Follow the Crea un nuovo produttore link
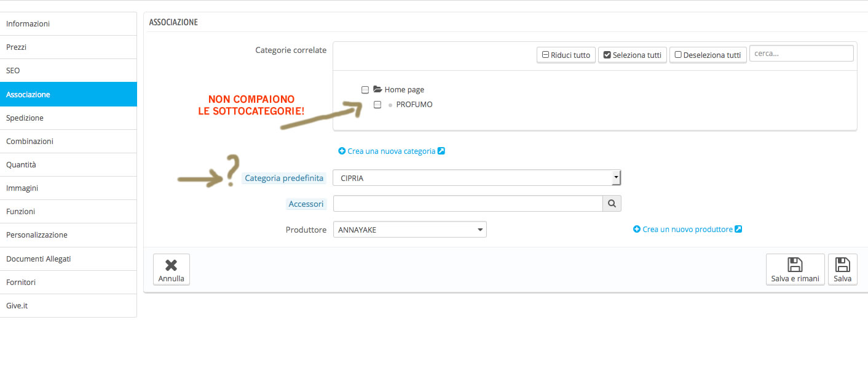 687,229
